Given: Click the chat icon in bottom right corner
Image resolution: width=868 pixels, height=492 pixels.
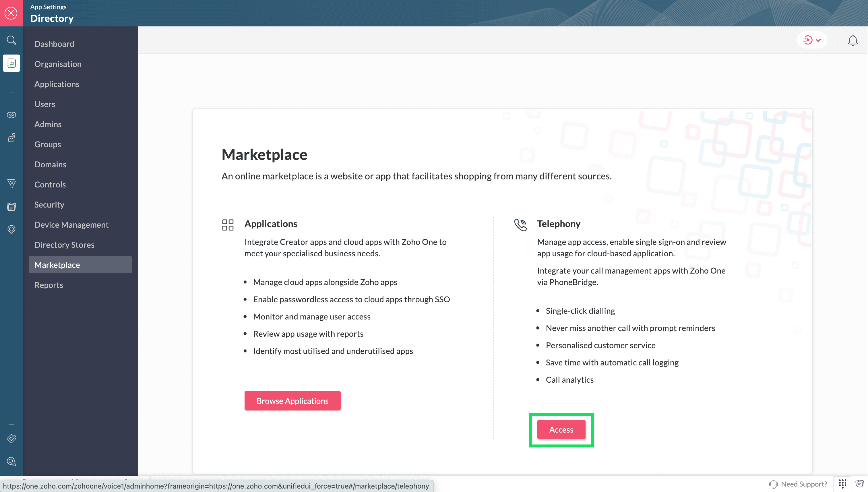Looking at the screenshot, I should (859, 484).
